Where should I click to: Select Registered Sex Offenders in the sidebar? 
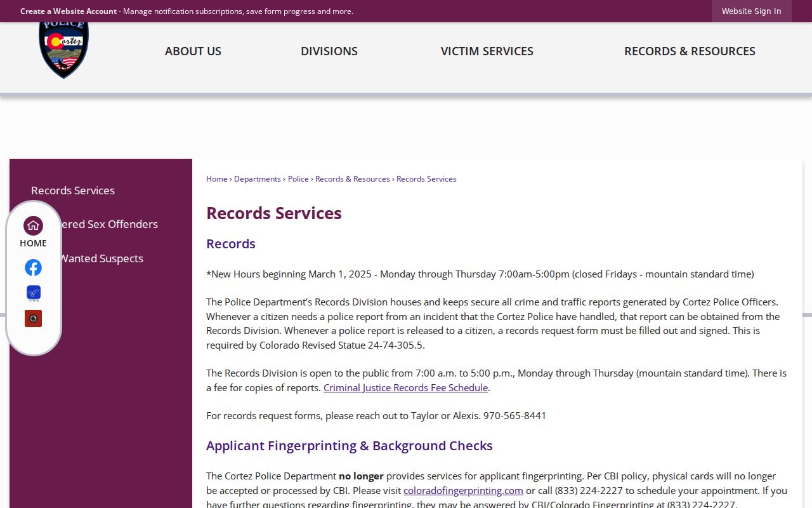coord(109,224)
